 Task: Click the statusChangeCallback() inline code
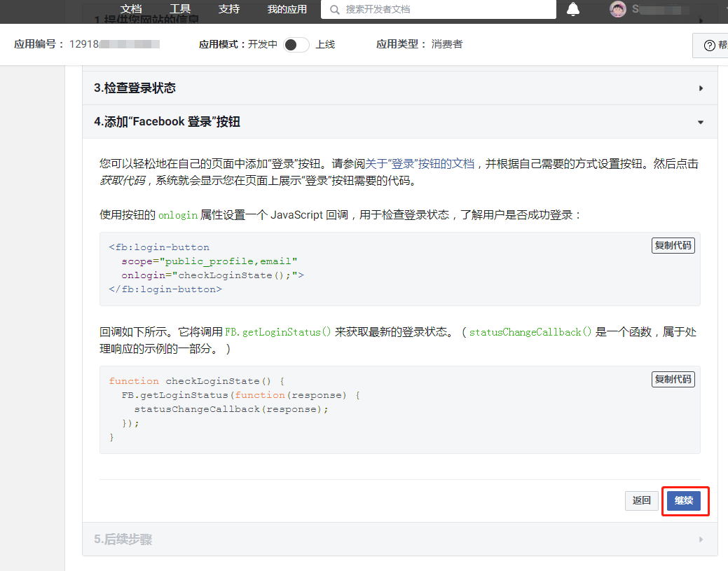[x=530, y=332]
